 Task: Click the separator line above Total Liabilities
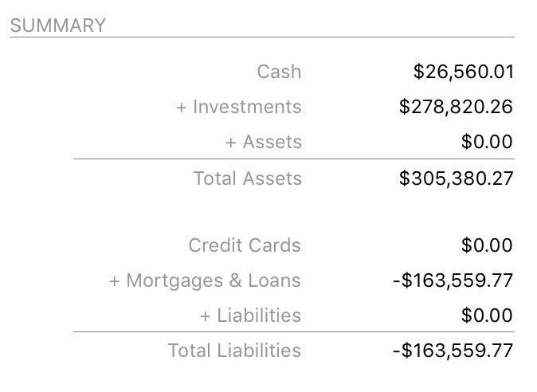293,331
